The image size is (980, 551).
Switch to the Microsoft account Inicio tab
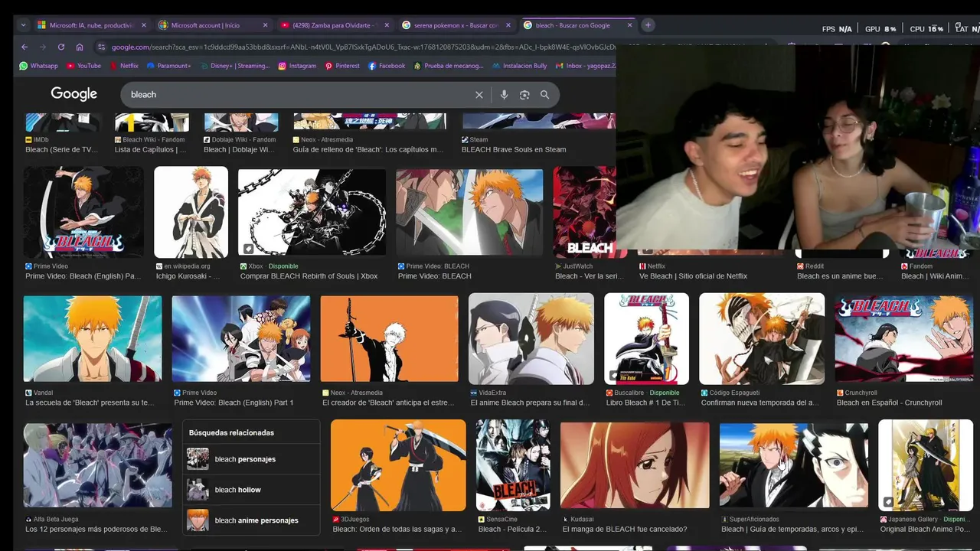[x=212, y=25]
